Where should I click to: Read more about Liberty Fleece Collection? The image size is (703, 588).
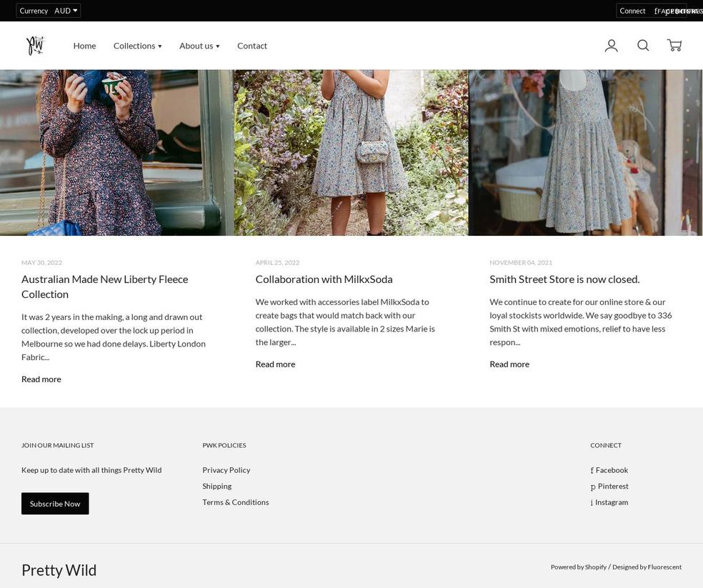(41, 379)
